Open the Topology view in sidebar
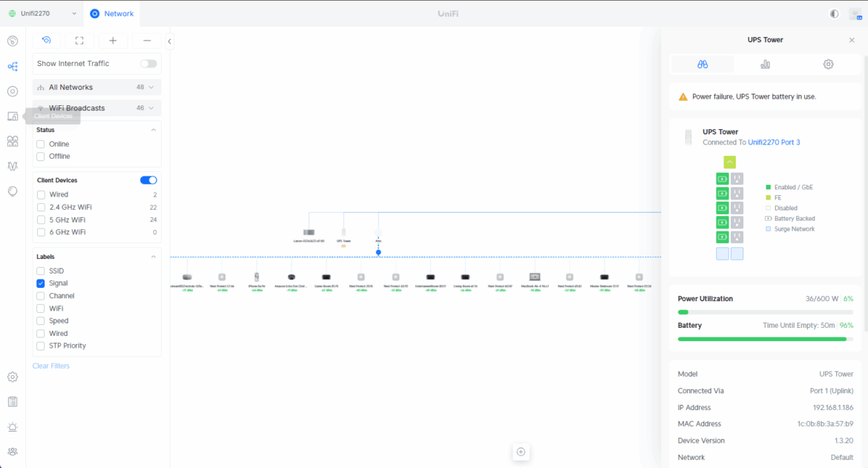The width and height of the screenshot is (868, 468). (x=13, y=66)
